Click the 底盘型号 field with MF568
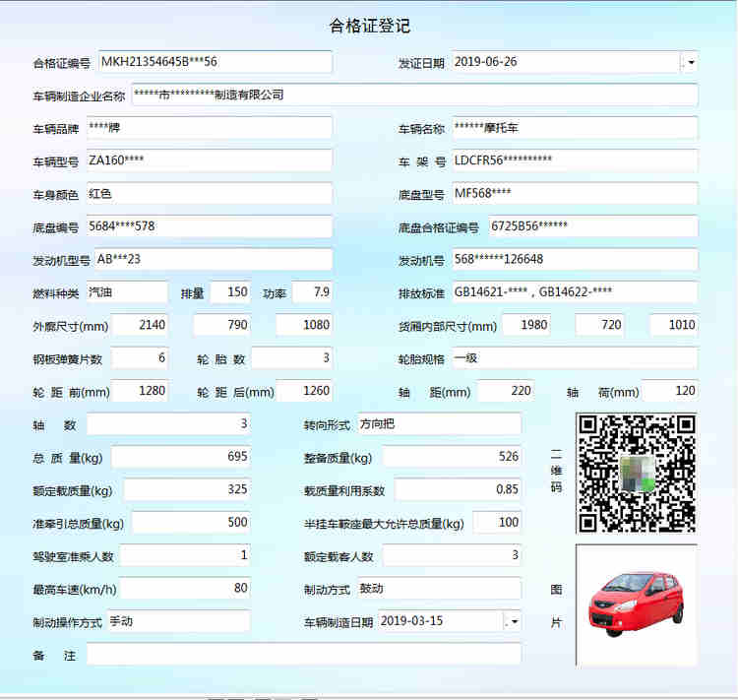 pyautogui.click(x=575, y=194)
